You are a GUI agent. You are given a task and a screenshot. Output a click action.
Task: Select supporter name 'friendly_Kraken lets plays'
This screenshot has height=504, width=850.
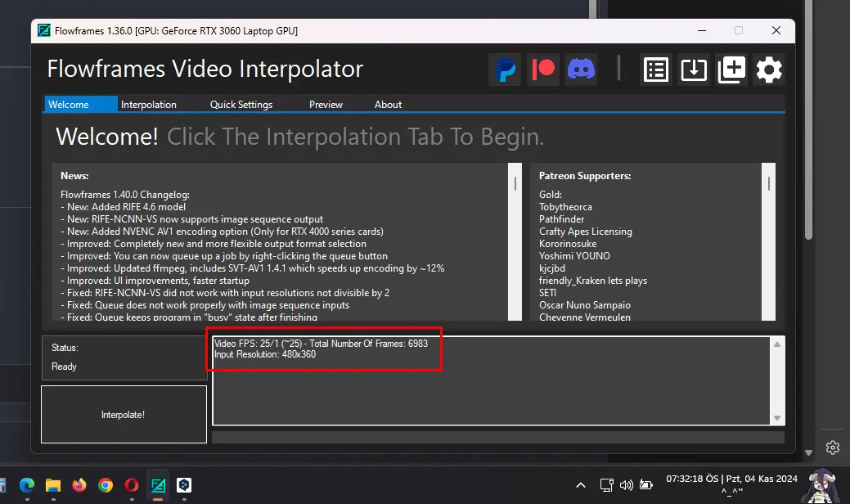point(593,281)
